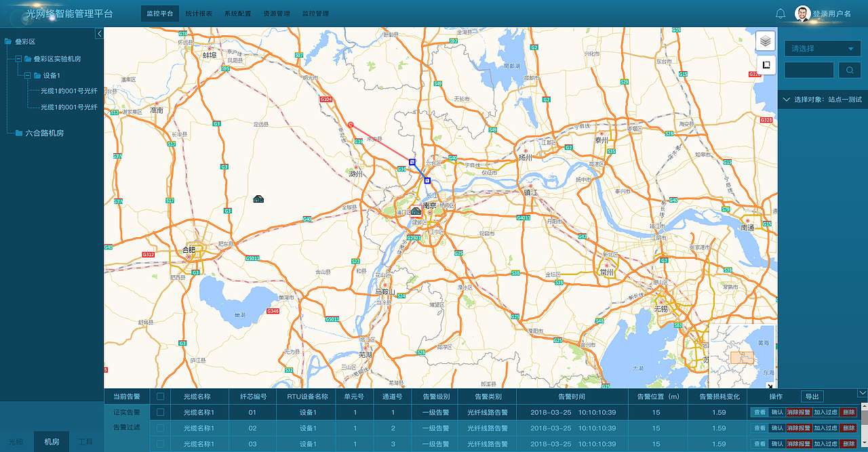This screenshot has height=452, width=868.
Task: Click 确认 in the 纤芯 03 row
Action: 777,443
